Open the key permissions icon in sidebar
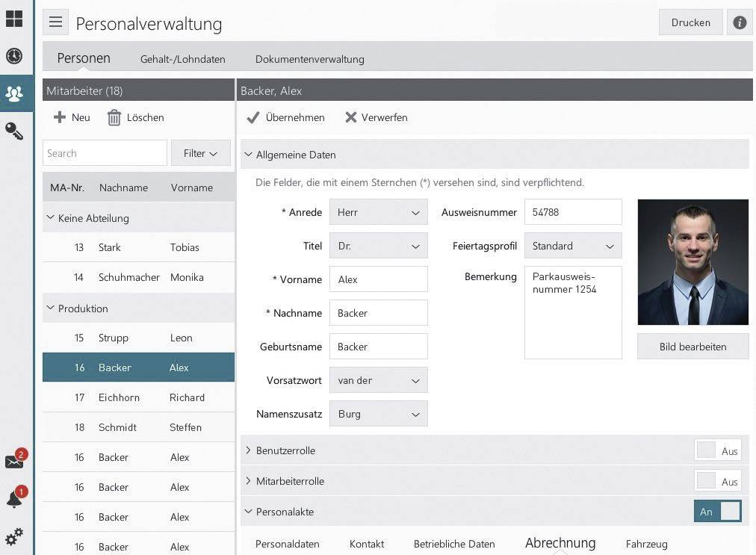The image size is (756, 555). point(15,131)
